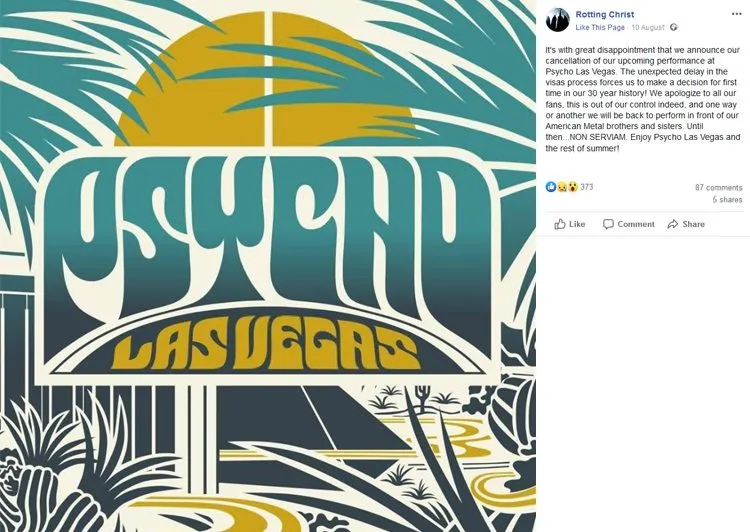
Task: Click the Share button label
Action: [694, 224]
